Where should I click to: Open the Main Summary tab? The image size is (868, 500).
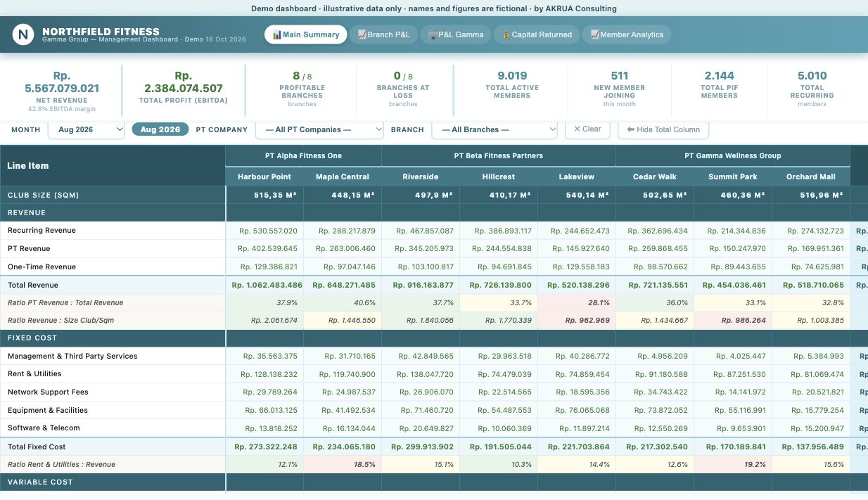[306, 34]
